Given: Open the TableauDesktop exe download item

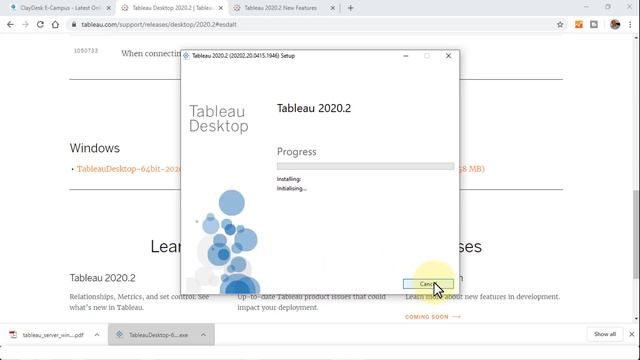Looking at the screenshot, I should (x=158, y=335).
